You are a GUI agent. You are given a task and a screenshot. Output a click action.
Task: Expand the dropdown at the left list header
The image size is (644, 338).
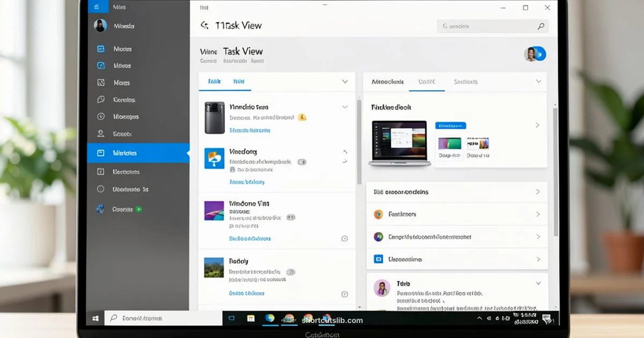pyautogui.click(x=345, y=81)
